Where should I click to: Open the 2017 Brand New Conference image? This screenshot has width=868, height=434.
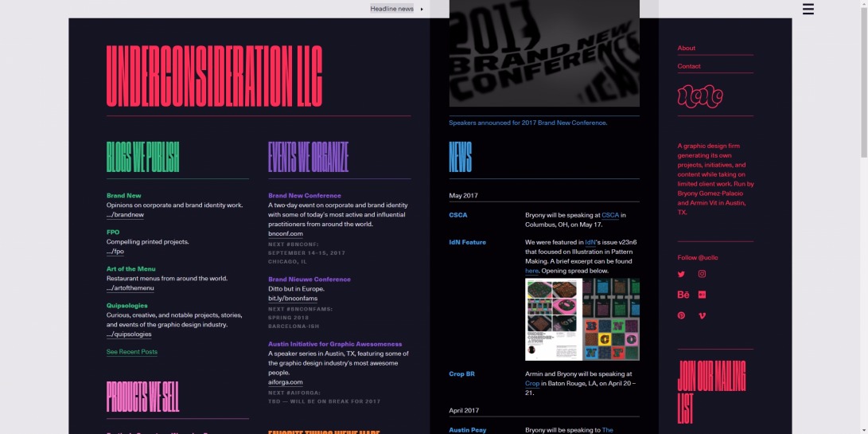(544, 53)
